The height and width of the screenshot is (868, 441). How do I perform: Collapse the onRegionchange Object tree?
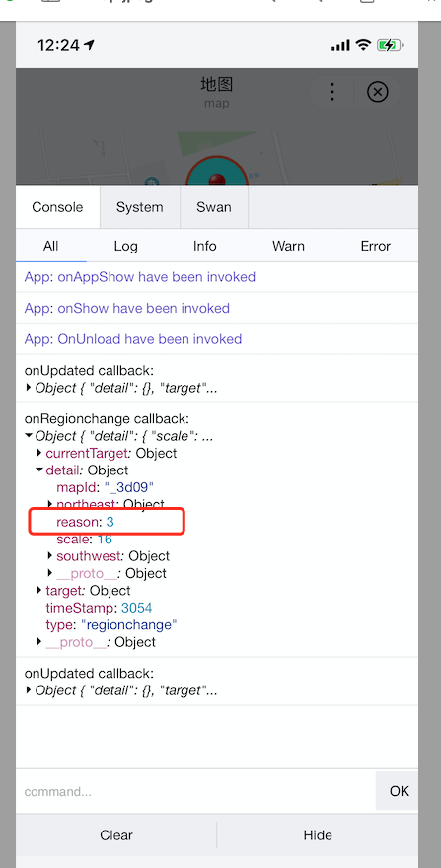coord(29,436)
